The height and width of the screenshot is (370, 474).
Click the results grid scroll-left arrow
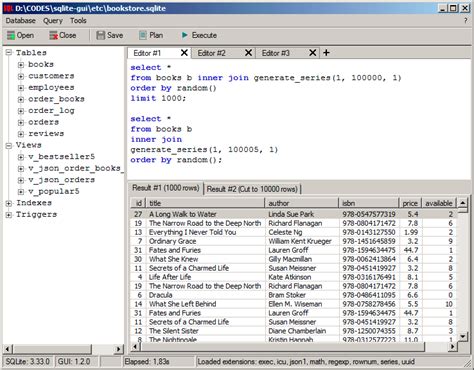click(x=135, y=347)
